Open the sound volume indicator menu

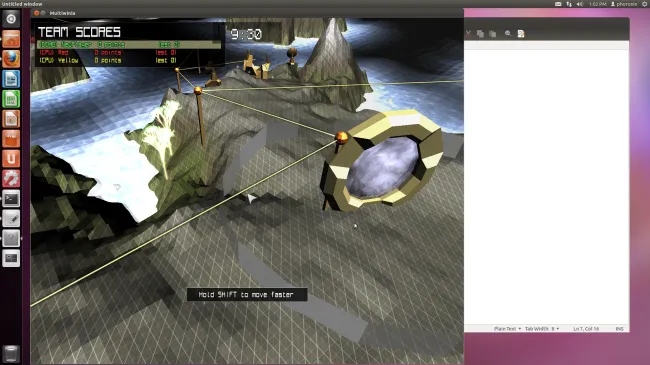pyautogui.click(x=580, y=4)
